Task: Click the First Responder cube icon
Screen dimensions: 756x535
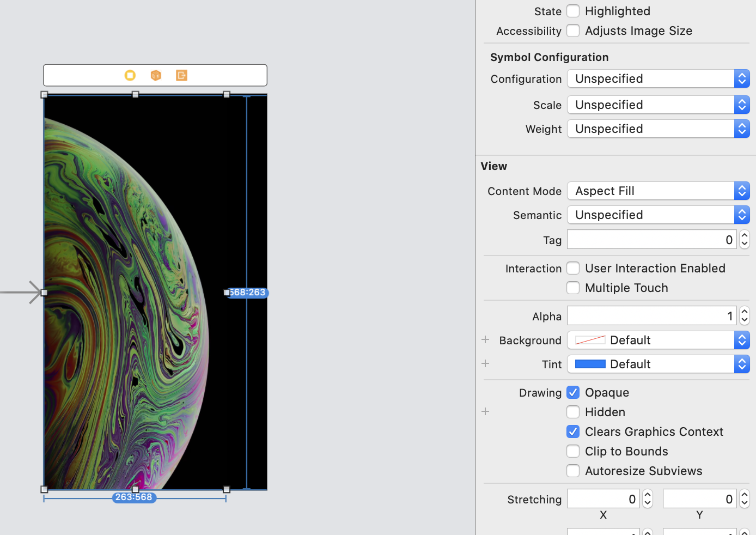Action: tap(156, 75)
